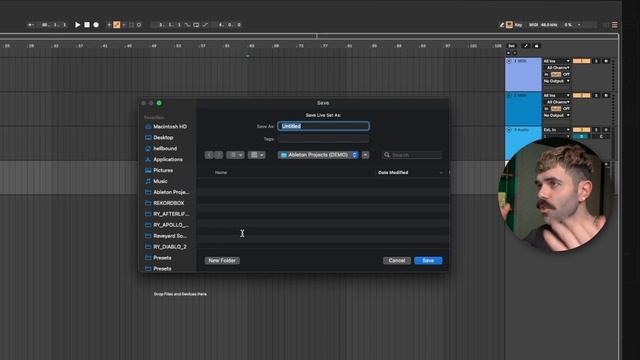Toggle the 1 MIDI track activator button

(x=581, y=61)
